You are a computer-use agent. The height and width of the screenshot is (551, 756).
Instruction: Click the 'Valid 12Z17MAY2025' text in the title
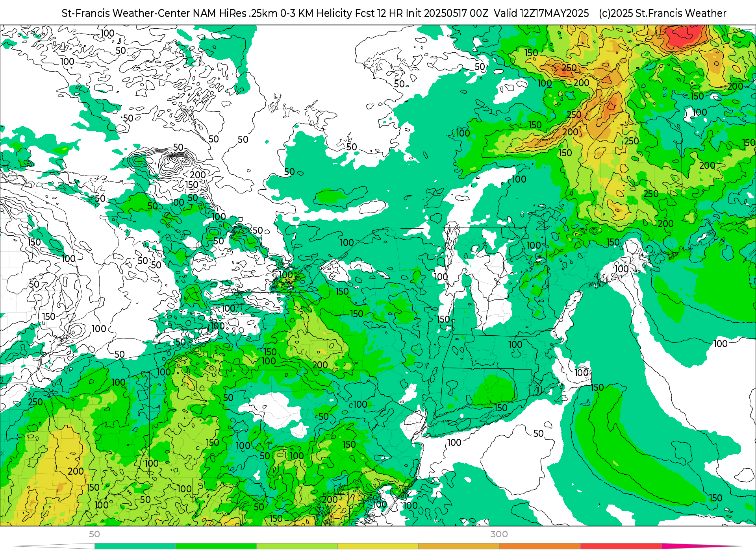click(x=541, y=13)
